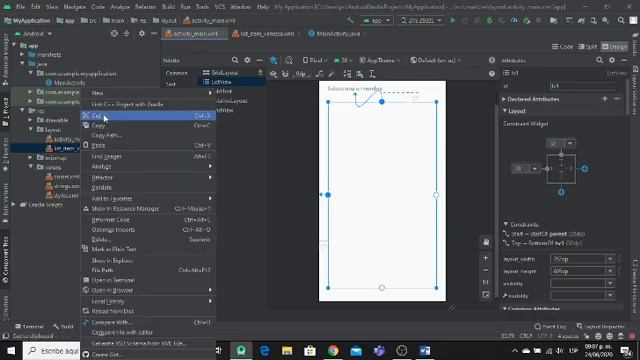Toggle view options eye icon in design toolbar

click(273, 74)
